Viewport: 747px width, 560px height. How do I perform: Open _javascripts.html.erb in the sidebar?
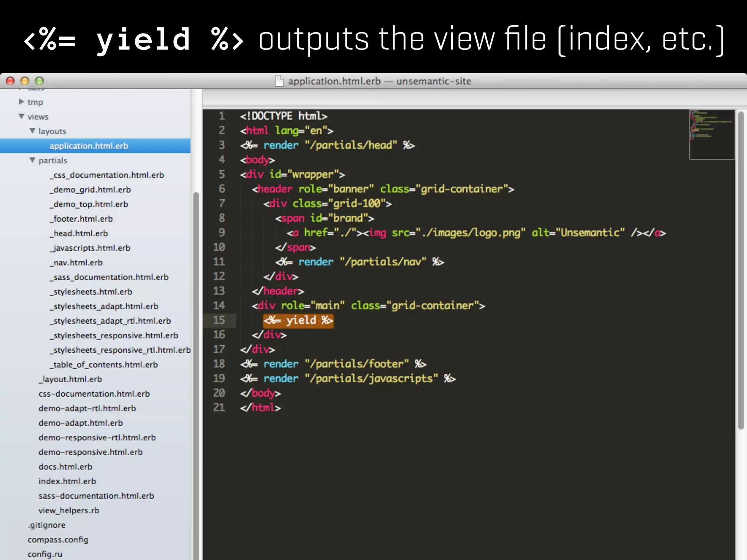90,248
